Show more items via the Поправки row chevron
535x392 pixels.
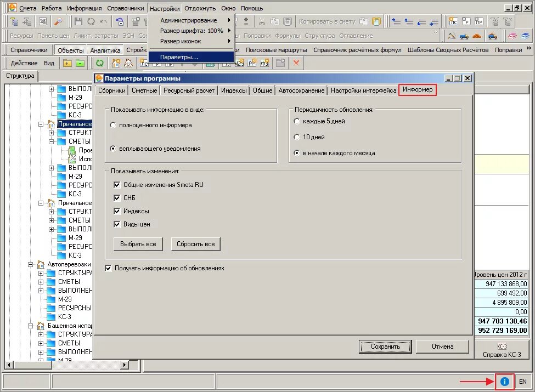click(x=529, y=48)
